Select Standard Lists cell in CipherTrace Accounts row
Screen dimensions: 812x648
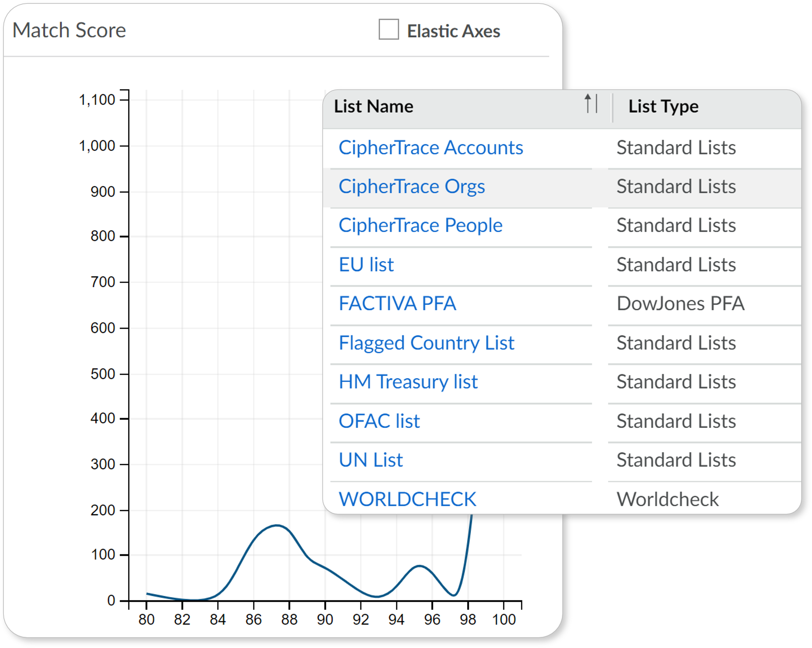[676, 147]
